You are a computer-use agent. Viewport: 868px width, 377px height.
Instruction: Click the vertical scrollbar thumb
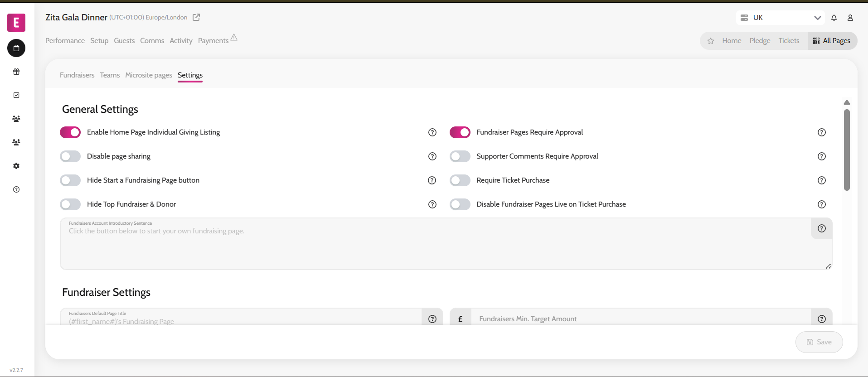point(847,150)
